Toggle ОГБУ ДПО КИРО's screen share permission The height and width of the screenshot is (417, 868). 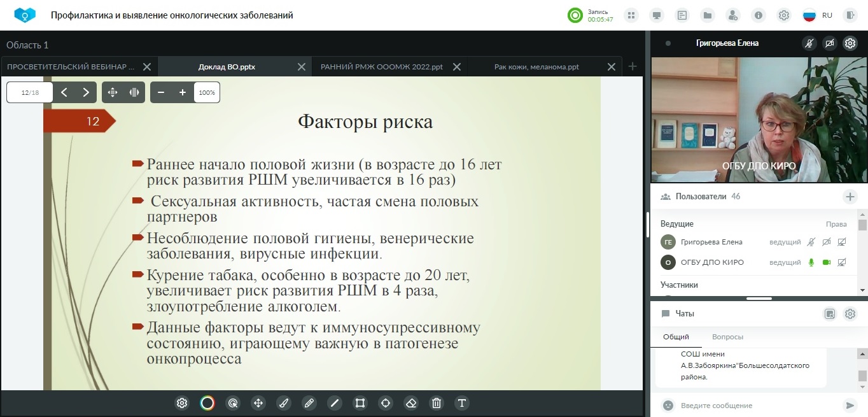click(842, 262)
